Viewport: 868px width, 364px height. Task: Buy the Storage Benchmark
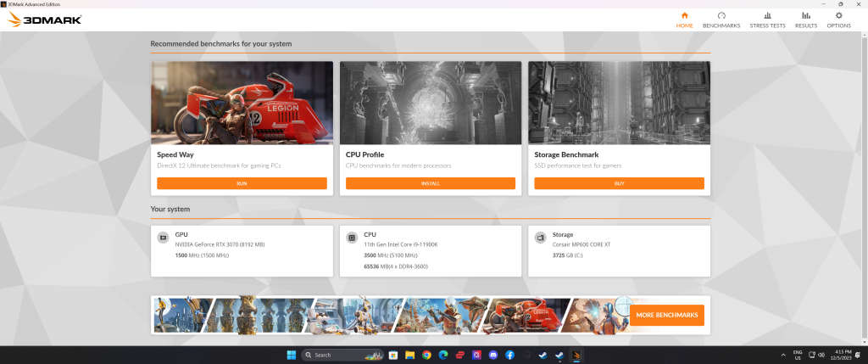coord(619,183)
